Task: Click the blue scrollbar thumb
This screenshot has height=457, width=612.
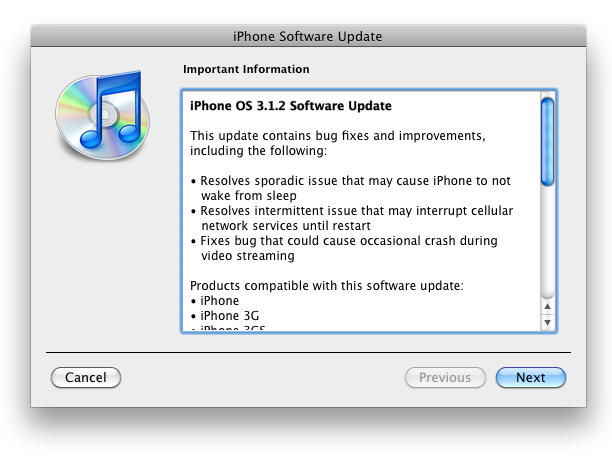Action: [548, 141]
